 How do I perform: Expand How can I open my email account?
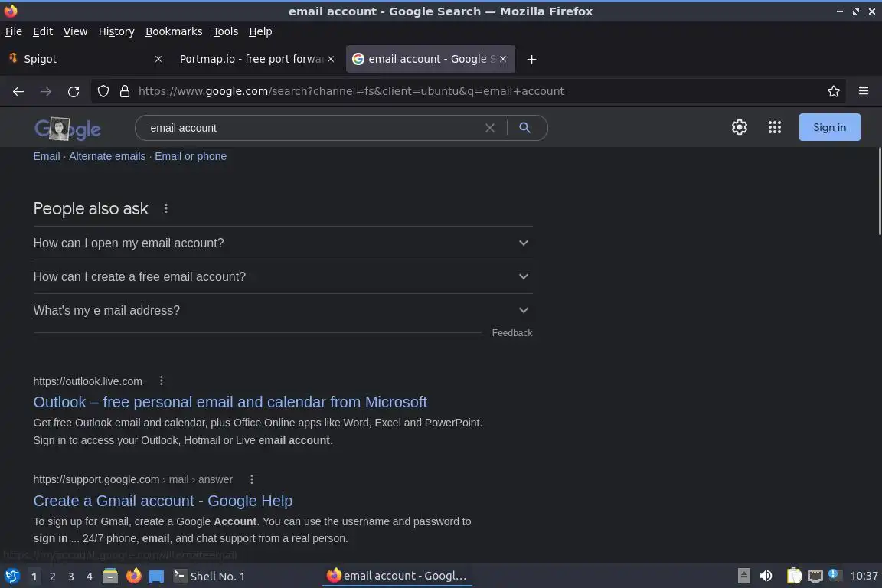pyautogui.click(x=283, y=243)
